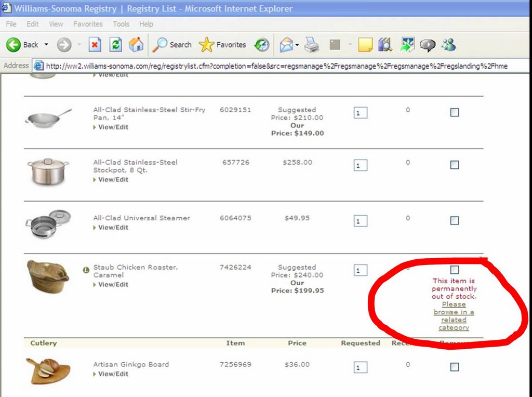Click the Artisan Ginkgo Board thumbnail
The height and width of the screenshot is (397, 532).
tap(48, 371)
